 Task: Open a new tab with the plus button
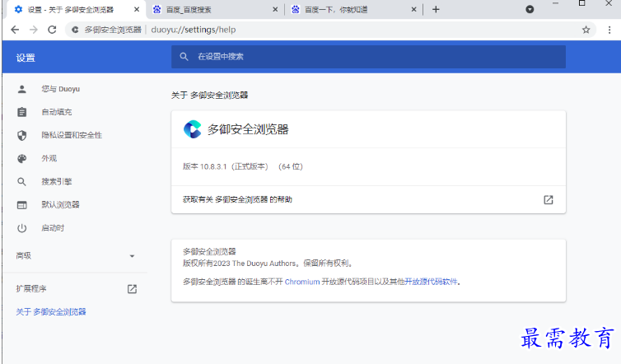(x=436, y=9)
